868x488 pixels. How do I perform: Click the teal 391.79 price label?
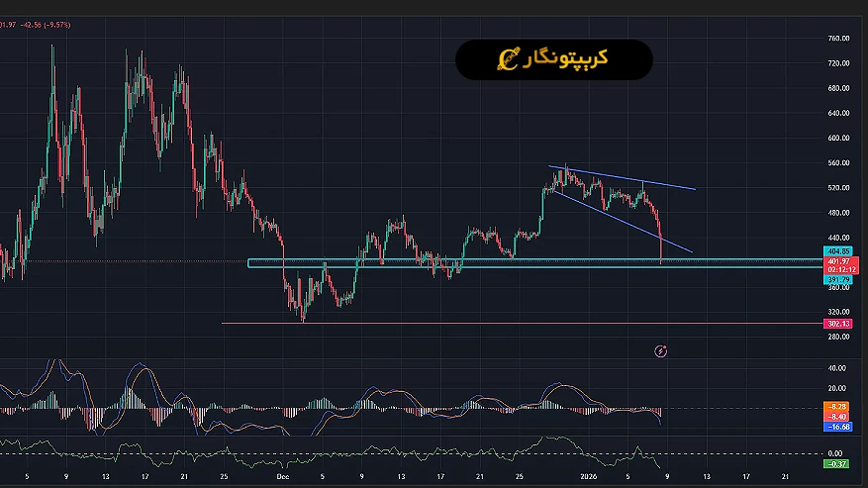[x=836, y=279]
